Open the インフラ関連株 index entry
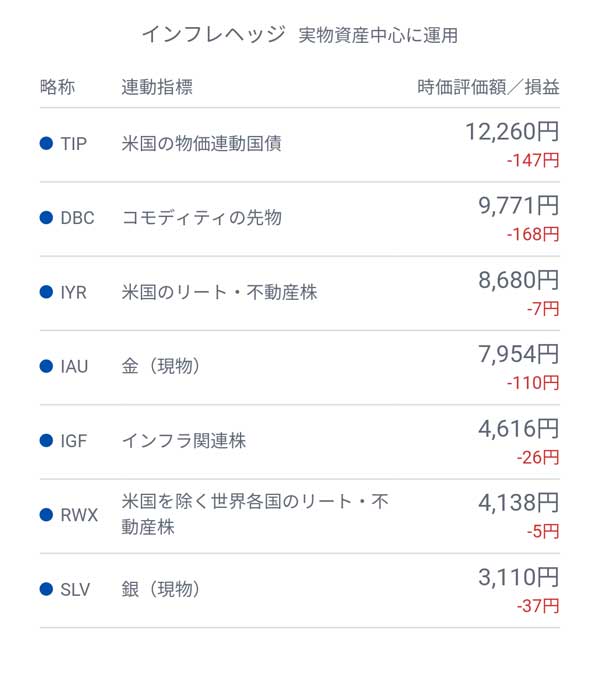Image resolution: width=600 pixels, height=680 pixels. click(183, 441)
